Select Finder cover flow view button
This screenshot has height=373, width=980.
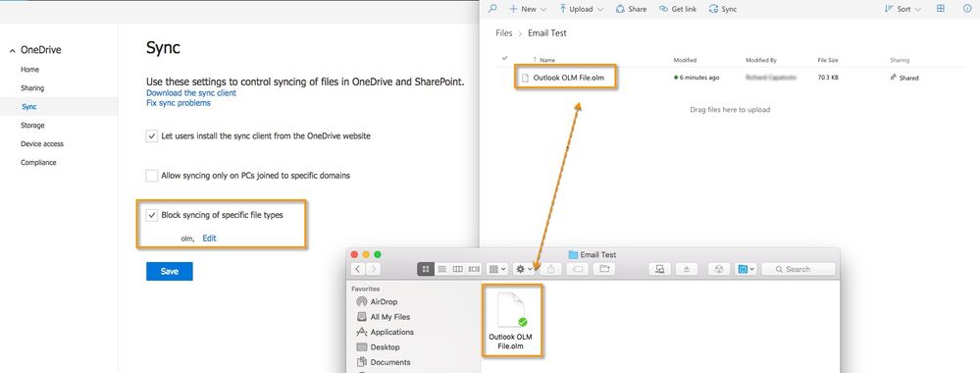pyautogui.click(x=474, y=269)
